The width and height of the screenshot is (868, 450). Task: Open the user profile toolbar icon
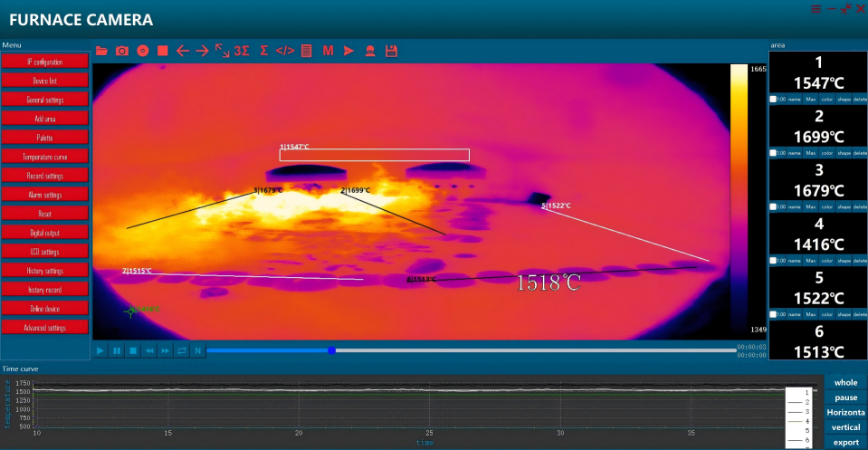[x=370, y=51]
